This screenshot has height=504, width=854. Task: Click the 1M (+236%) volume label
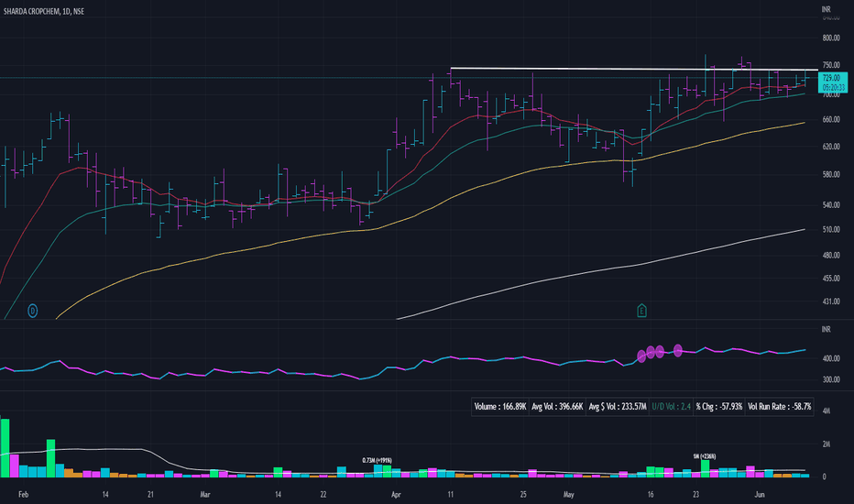coord(705,456)
